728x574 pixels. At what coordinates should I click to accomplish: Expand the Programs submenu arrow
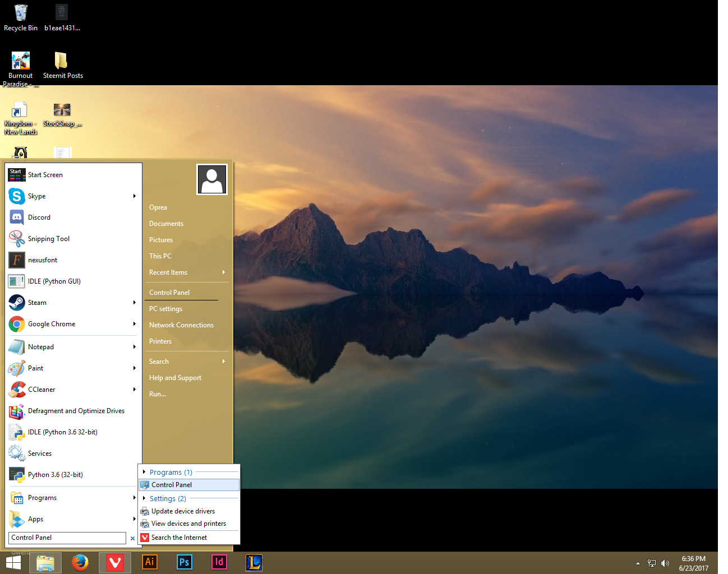(x=135, y=498)
